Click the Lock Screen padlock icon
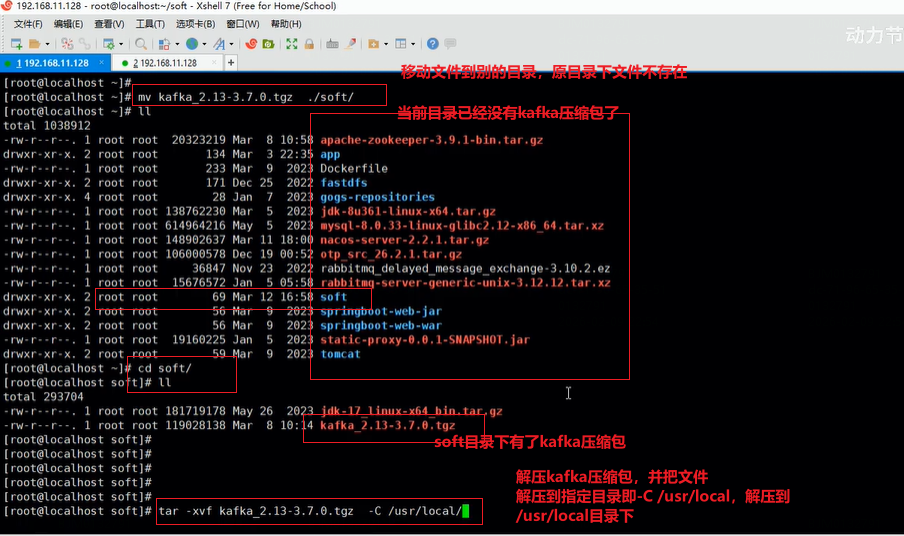The image size is (904, 536). click(309, 44)
